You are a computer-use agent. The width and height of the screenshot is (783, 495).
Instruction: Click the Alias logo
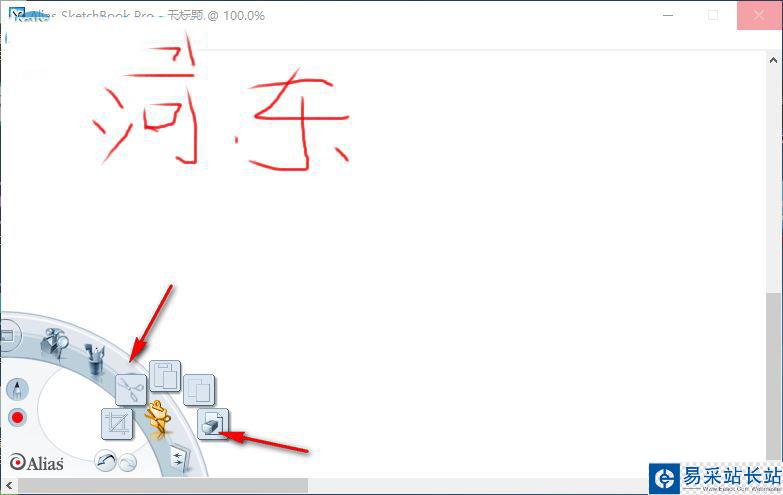36,463
